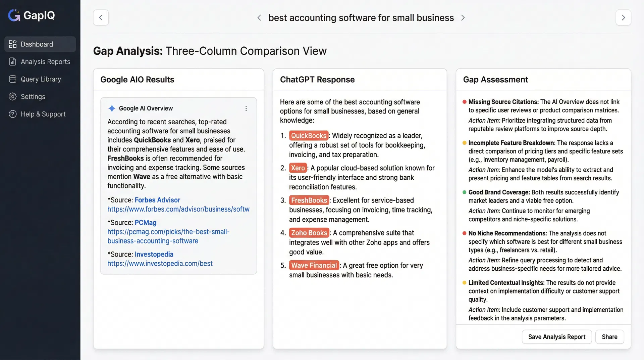Click the 'Limited Contextual Insights:' heading
This screenshot has height=360, width=644.
point(506,282)
